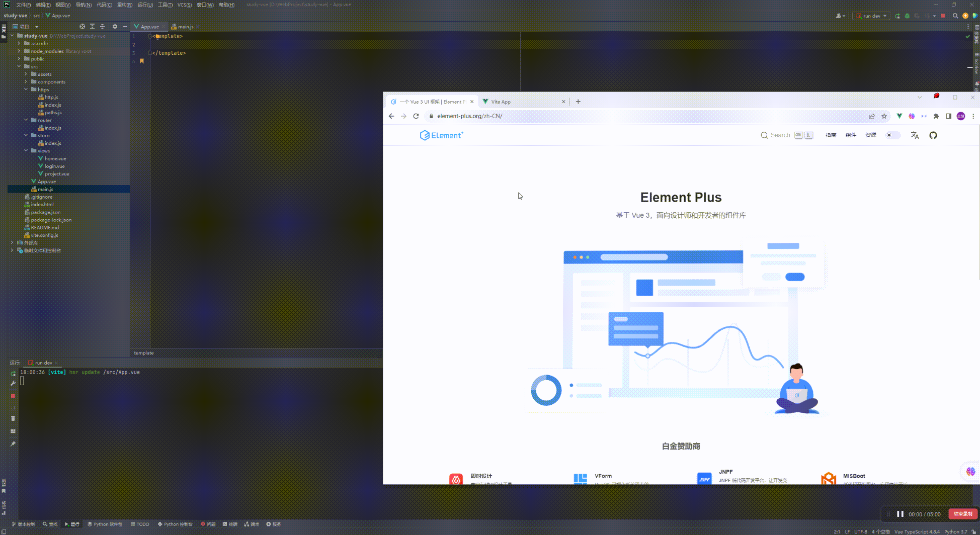Switch to the Vite App browser tab

(x=523, y=102)
